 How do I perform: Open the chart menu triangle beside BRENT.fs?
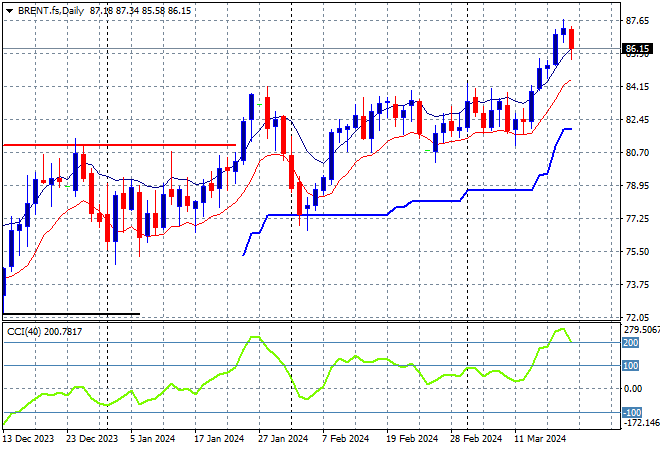pyautogui.click(x=9, y=8)
